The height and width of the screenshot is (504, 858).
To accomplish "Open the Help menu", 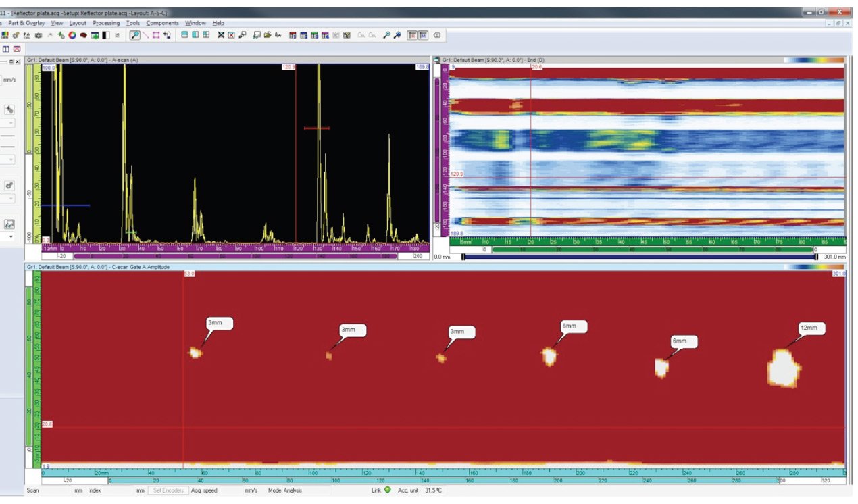I will pos(218,23).
